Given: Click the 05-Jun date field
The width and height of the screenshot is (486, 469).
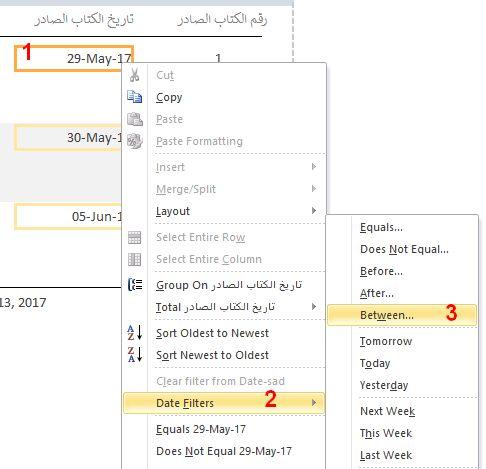Looking at the screenshot, I should 68,217.
